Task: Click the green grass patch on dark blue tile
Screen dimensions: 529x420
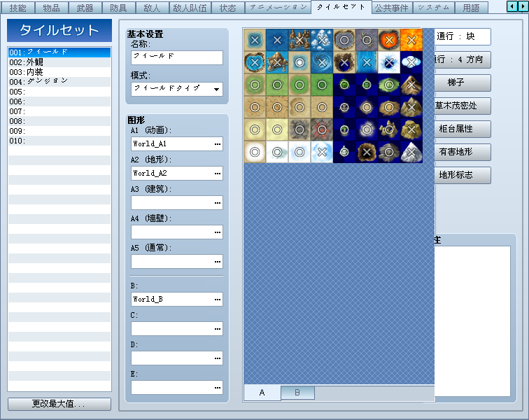Action: [x=389, y=85]
